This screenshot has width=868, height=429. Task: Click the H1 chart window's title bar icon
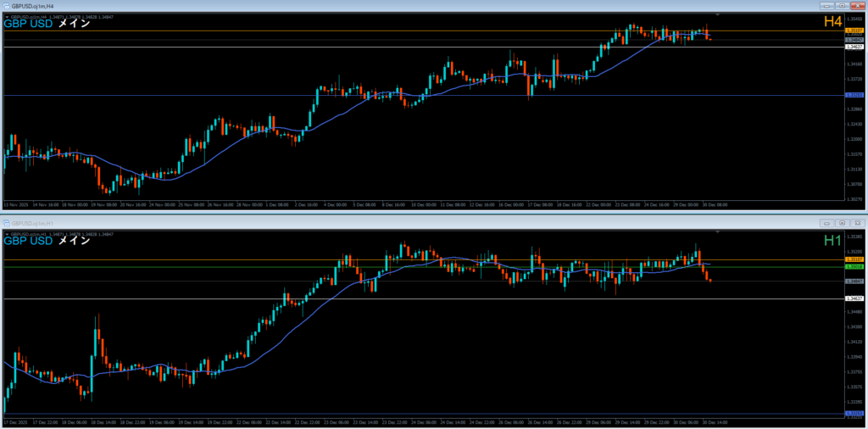click(5, 223)
